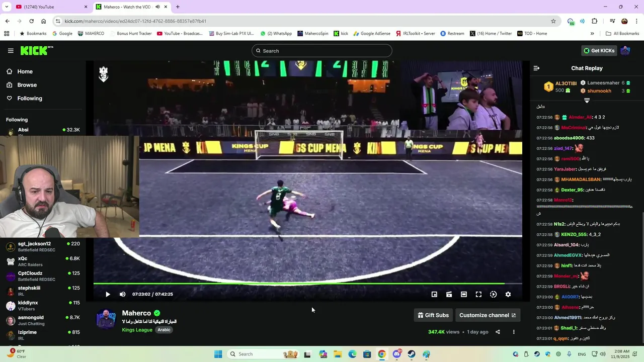Open the tab search dropdown arrow
The height and width of the screenshot is (362, 644).
[7, 7]
